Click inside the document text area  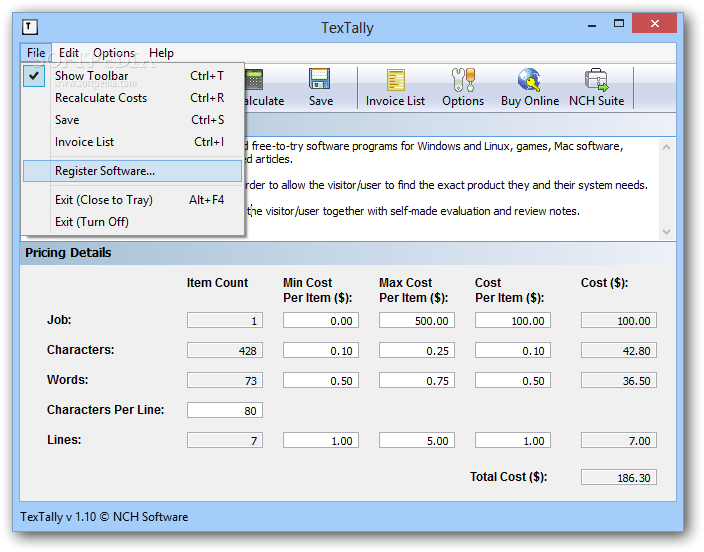click(451, 189)
